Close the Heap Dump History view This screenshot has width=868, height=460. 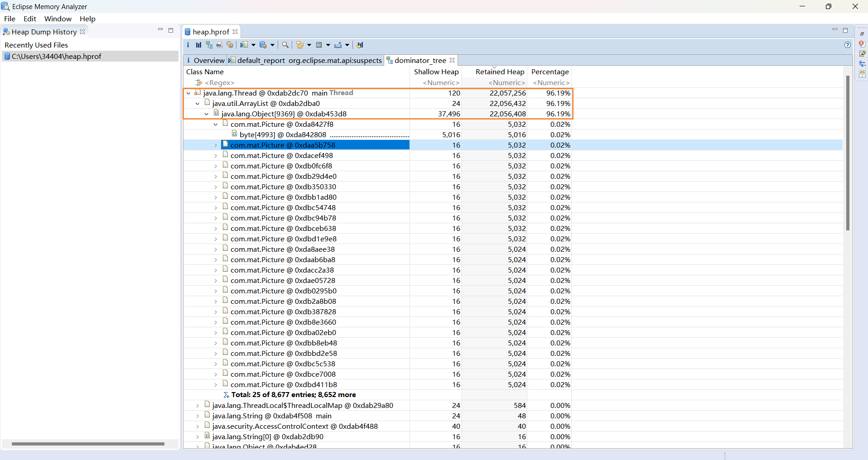pos(82,32)
